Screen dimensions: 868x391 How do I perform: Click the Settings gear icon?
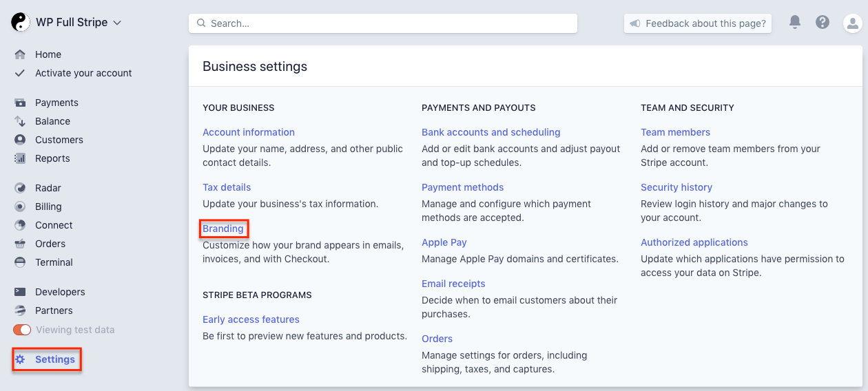click(x=21, y=359)
